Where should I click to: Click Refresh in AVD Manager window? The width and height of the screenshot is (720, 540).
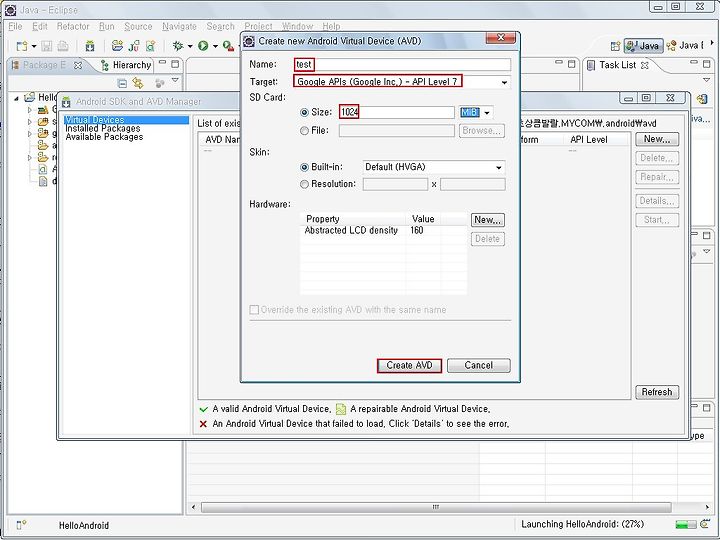tap(657, 392)
